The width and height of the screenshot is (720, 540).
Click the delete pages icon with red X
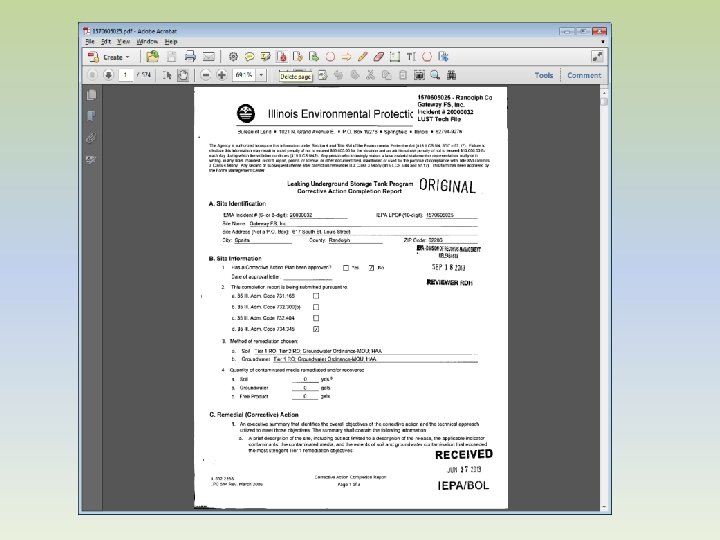point(281,56)
